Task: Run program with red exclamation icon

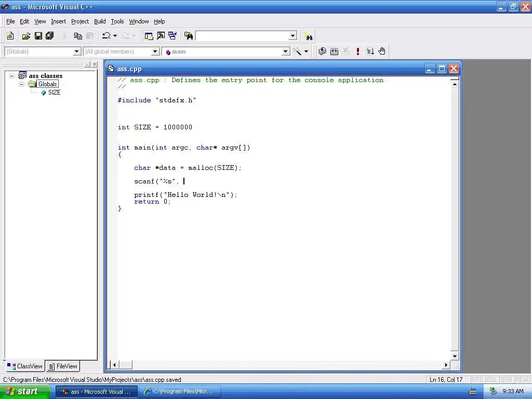Action: click(357, 51)
